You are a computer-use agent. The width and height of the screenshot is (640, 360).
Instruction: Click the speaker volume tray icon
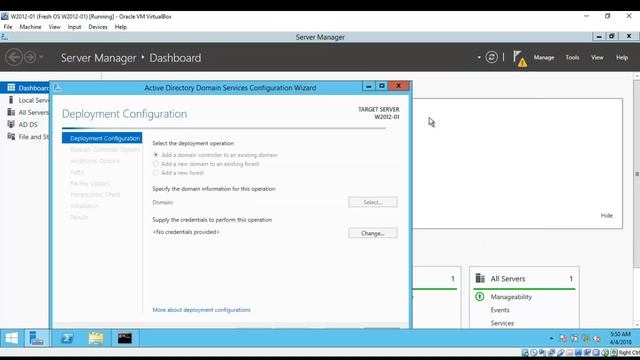tap(598, 338)
